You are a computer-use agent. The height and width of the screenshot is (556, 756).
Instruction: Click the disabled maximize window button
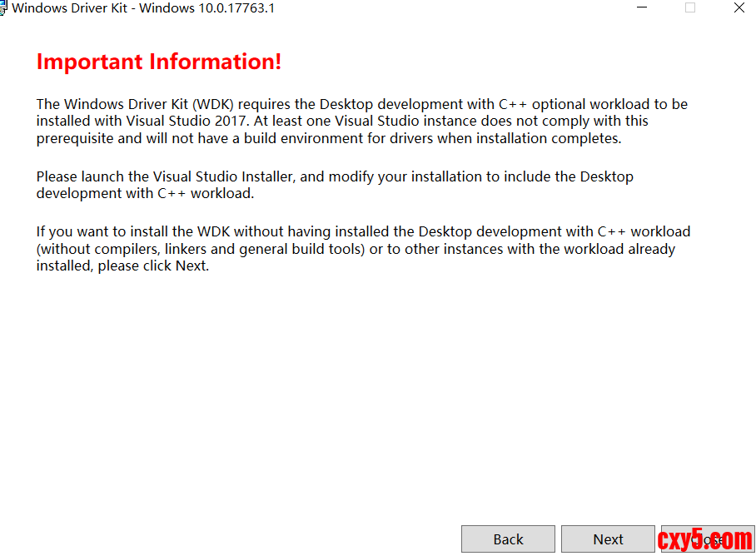tap(690, 7)
